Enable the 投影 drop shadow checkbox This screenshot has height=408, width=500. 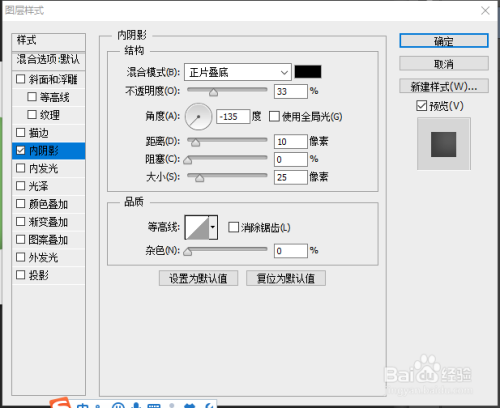click(21, 275)
